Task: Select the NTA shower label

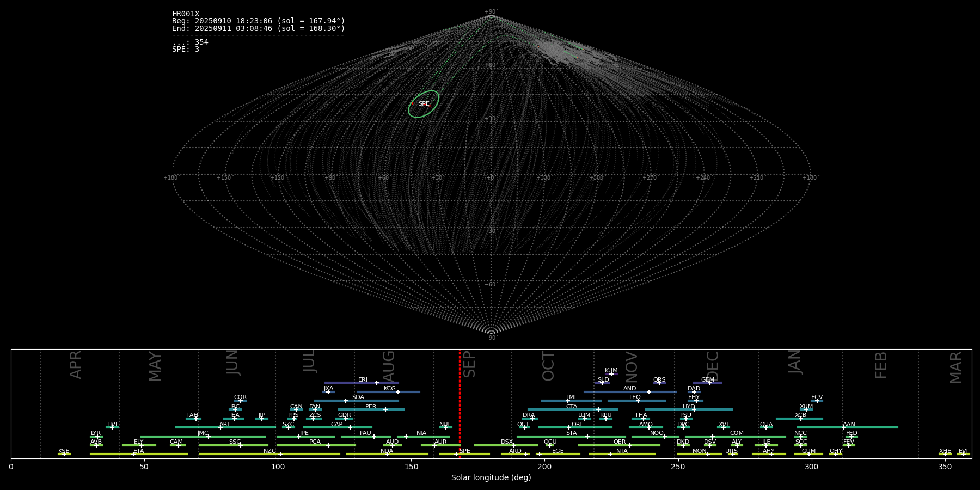Action: (622, 451)
